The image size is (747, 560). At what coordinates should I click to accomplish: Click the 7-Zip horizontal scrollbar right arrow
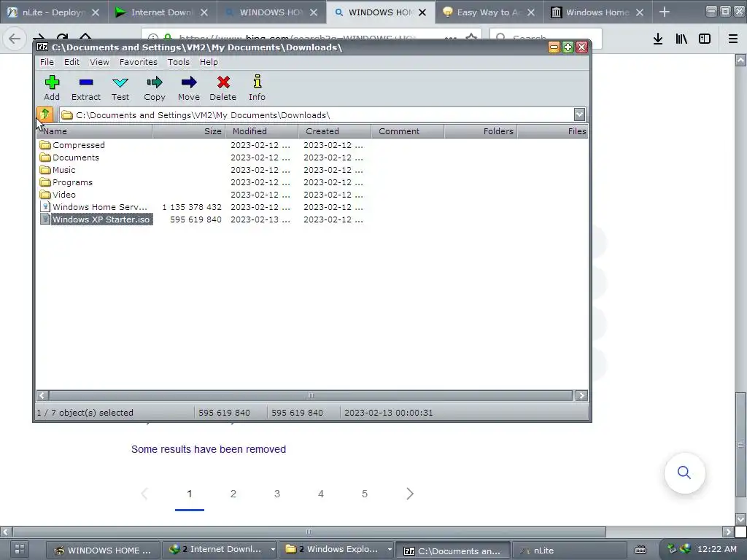[581, 395]
